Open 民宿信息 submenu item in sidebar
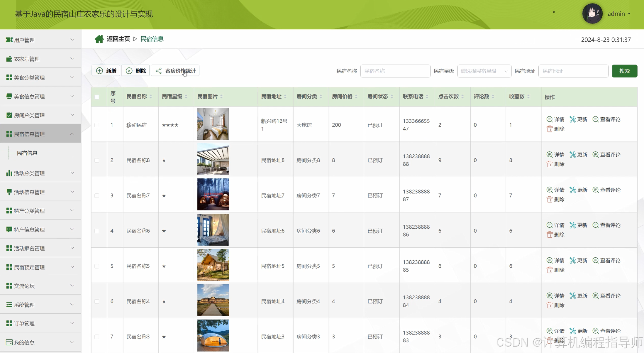Viewport: 644px width, 353px height. tap(27, 153)
